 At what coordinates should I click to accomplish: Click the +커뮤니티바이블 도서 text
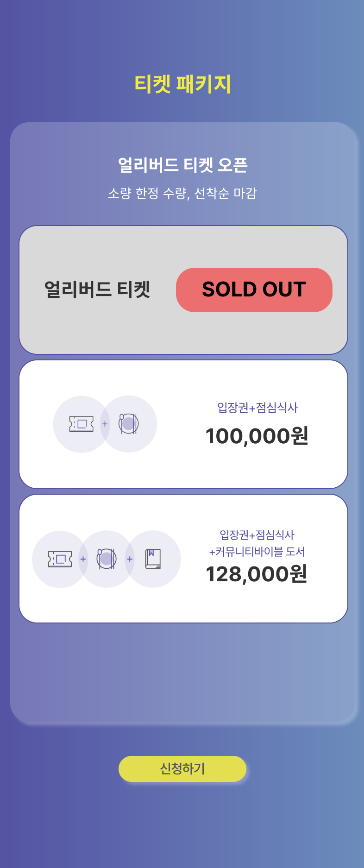point(257,552)
